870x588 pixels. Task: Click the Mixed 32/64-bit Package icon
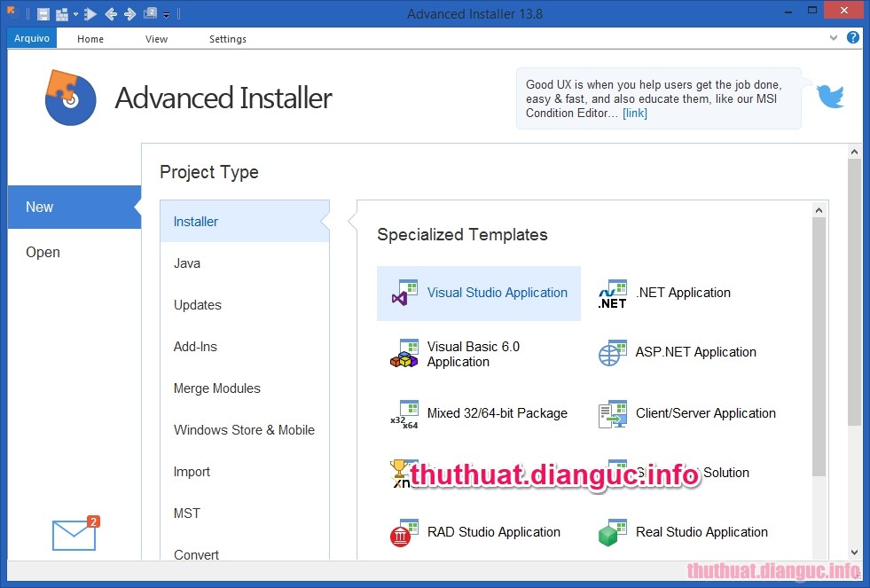(404, 414)
